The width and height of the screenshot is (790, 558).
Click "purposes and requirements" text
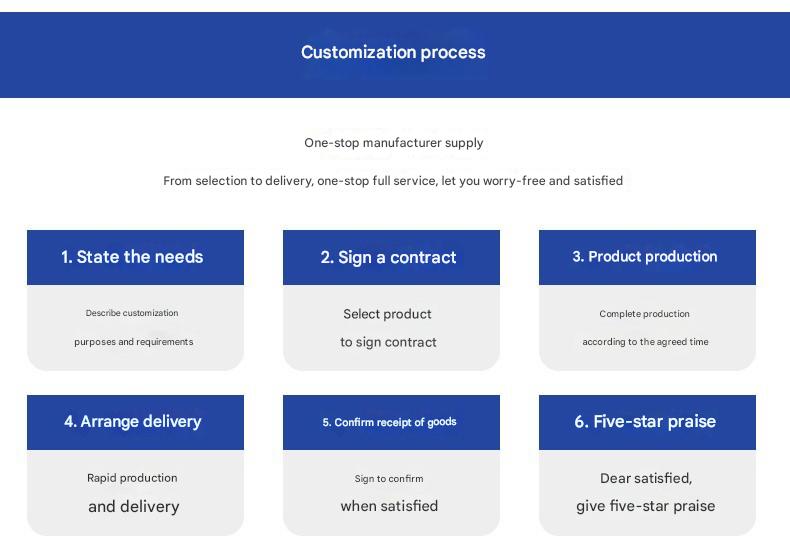134,342
